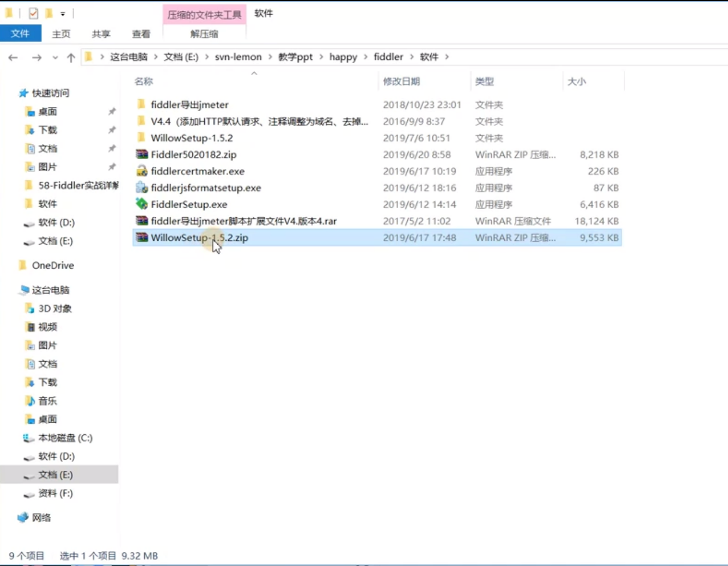The image size is (728, 566).
Task: Select the 压缩的文件夹工具 contextual tab
Action: (204, 15)
